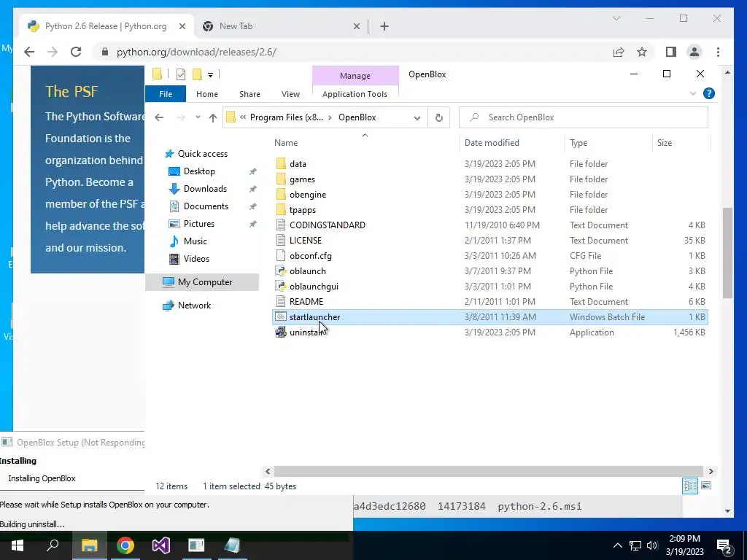
Task: Open Chrome profile avatar
Action: 694,52
